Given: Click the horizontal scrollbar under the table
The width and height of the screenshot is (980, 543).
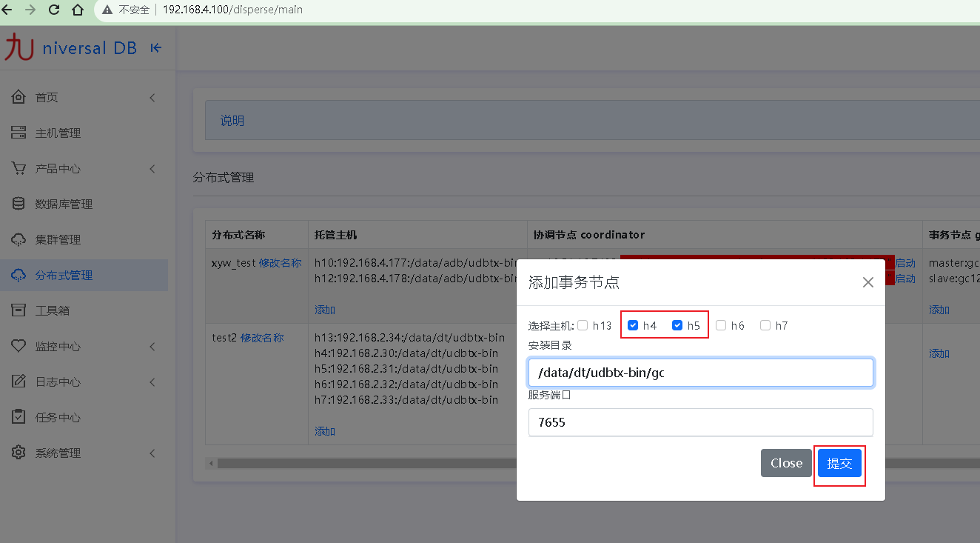Looking at the screenshot, I should point(363,463).
